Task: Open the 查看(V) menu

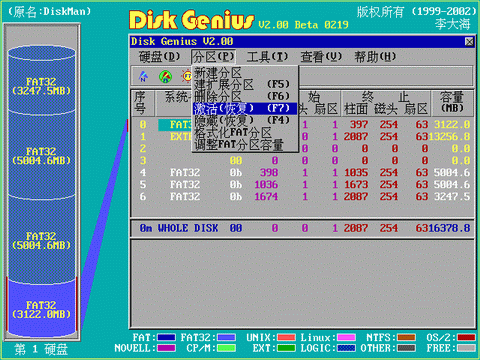Action: tap(321, 57)
